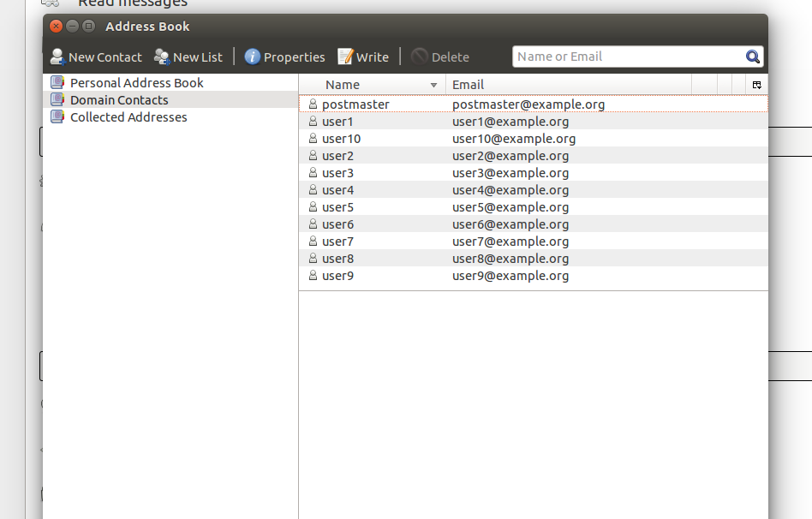Maximize the Address Book window
Viewport: 812px width, 519px height.
tap(88, 27)
